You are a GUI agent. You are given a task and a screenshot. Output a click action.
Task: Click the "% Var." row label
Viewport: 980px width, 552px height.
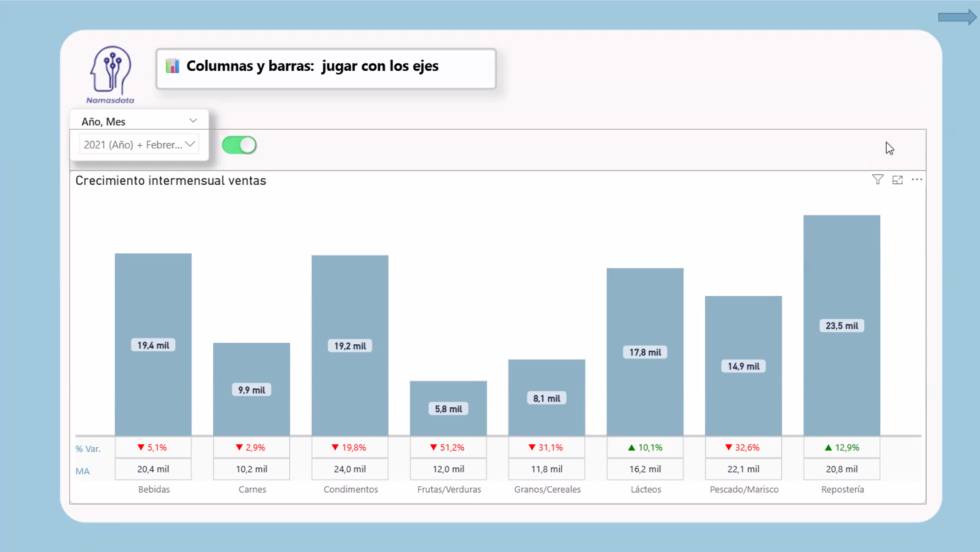(88, 448)
